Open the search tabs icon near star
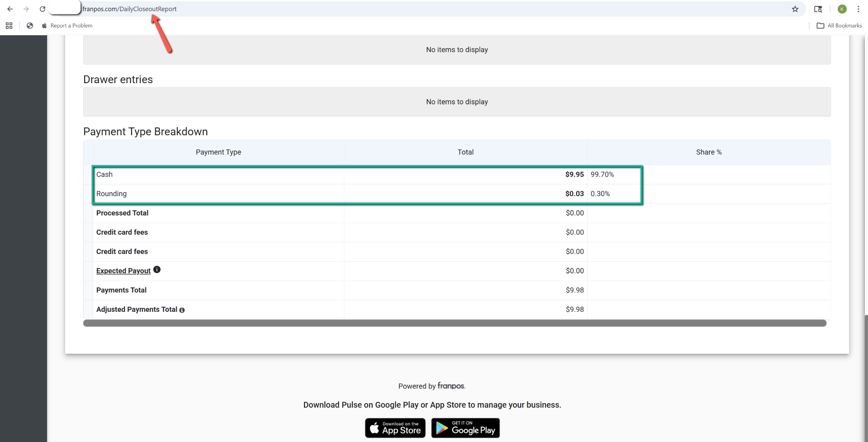This screenshot has height=442, width=868. [x=818, y=9]
